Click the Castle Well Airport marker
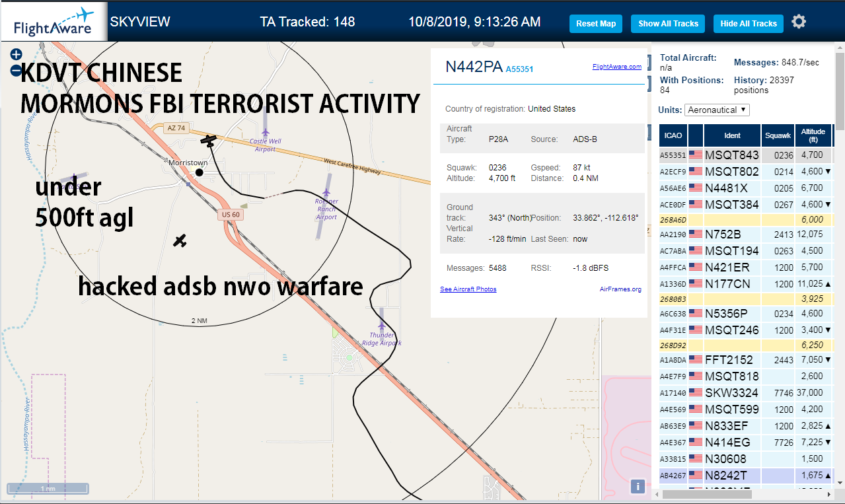The height and width of the screenshot is (504, 845). (x=266, y=133)
